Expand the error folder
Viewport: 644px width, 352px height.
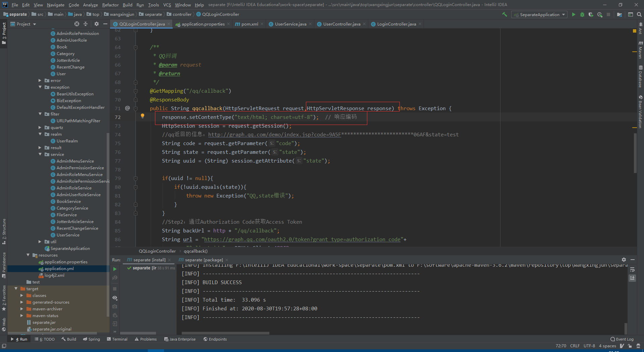tap(40, 81)
